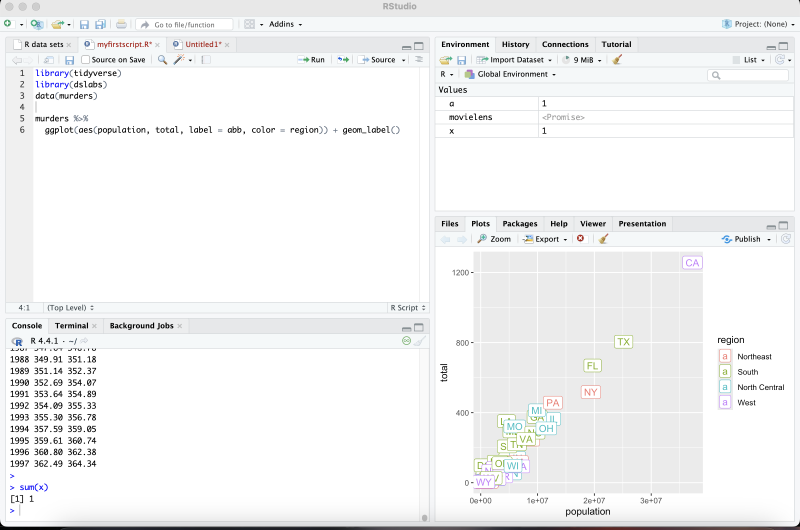Screen dimensions: 800x530
Task: Click the console input prompt line
Action: tap(214, 511)
